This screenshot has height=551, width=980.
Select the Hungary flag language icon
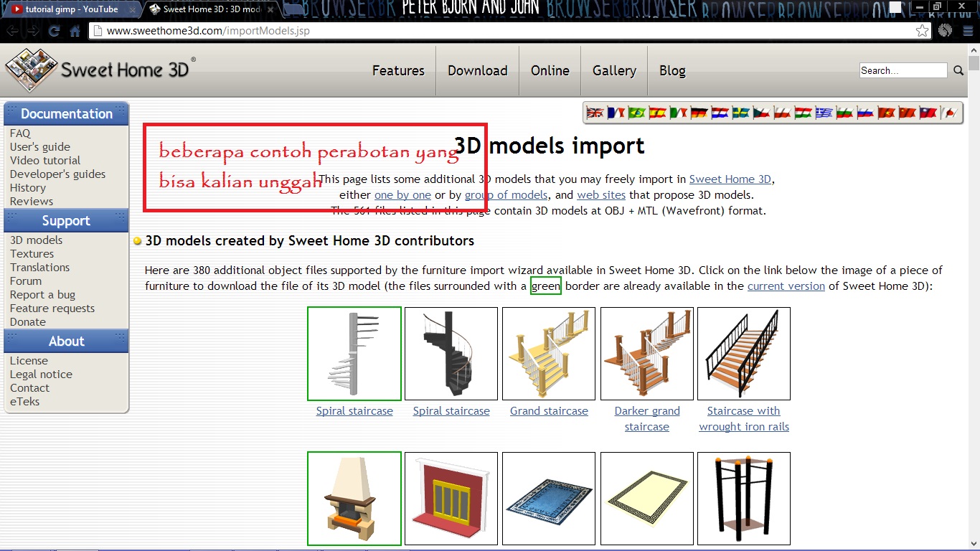(x=803, y=113)
